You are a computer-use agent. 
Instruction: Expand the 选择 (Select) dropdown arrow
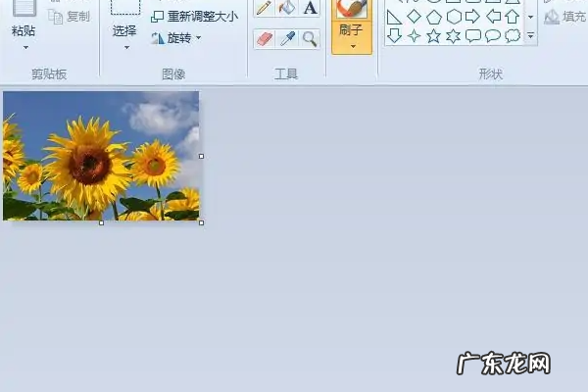pos(124,47)
